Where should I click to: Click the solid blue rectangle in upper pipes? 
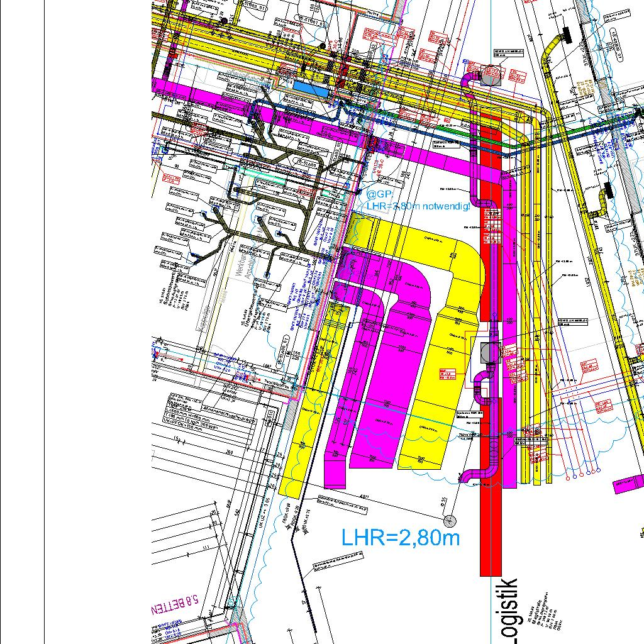click(311, 89)
